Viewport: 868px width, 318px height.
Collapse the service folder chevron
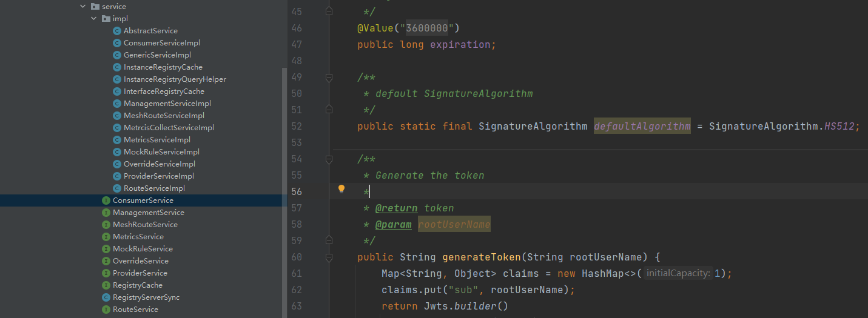(x=83, y=7)
